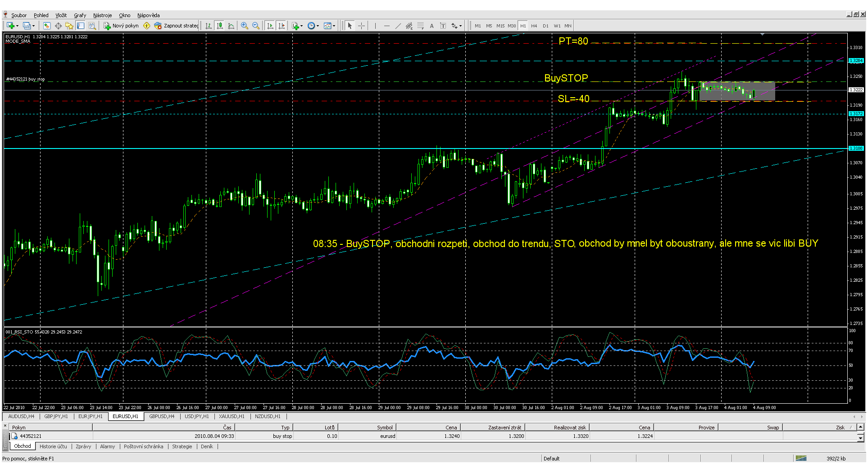Toggle the Terminal panel icon
Screen dimensions: 868x464
(81, 26)
